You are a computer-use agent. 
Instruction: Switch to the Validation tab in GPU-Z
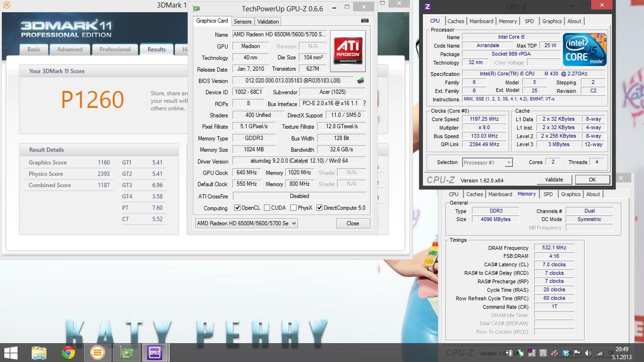click(x=268, y=22)
